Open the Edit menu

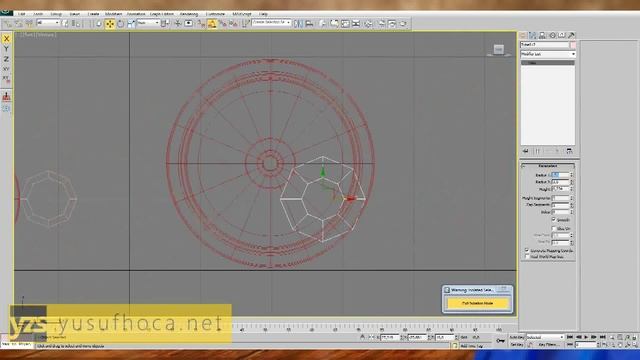pyautogui.click(x=22, y=14)
